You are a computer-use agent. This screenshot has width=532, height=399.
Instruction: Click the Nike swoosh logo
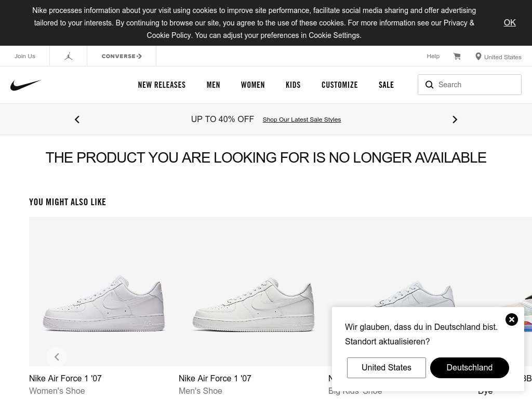[x=25, y=85]
